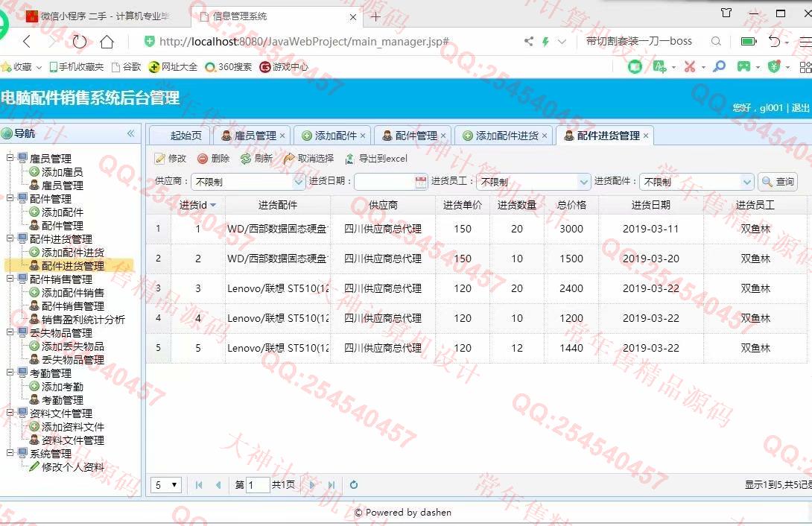Collapse the 配件销售管理 tree node
The image size is (812, 526).
point(10,279)
